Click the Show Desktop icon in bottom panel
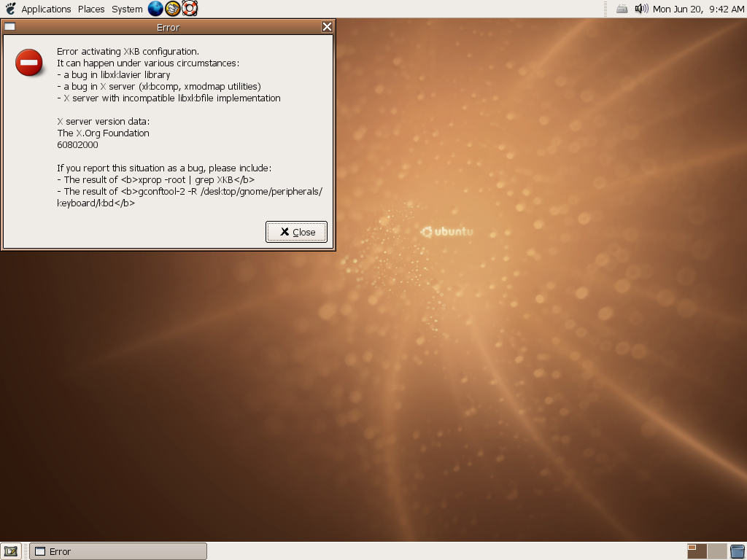Viewport: 747px width, 560px height. coord(10,551)
